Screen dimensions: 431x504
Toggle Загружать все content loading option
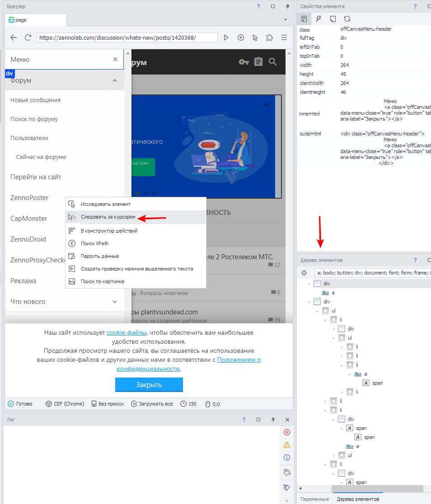coord(152,404)
